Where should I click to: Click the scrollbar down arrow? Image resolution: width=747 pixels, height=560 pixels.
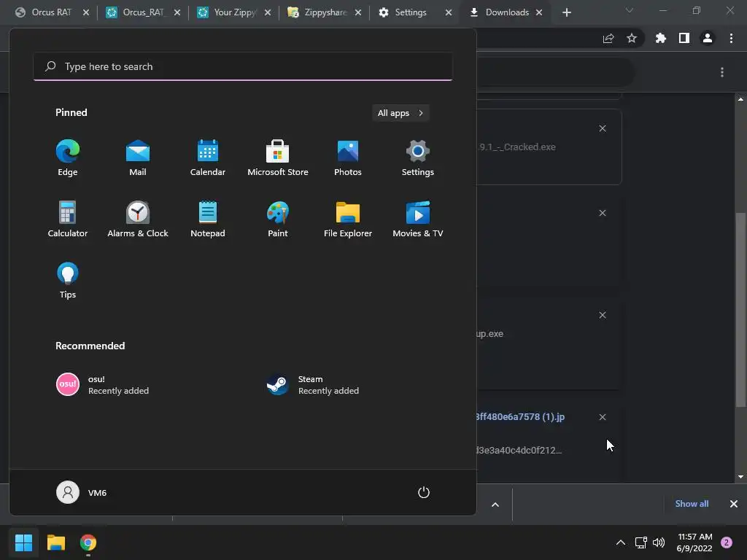[740, 477]
